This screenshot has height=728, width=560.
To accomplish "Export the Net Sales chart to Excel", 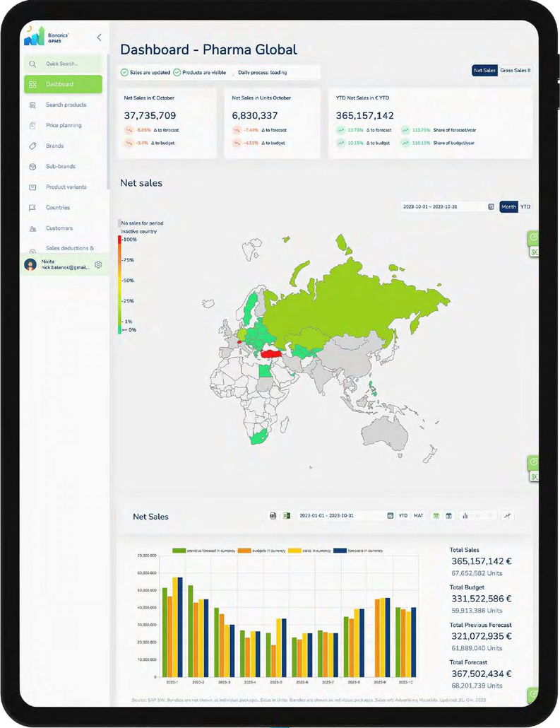I will click(x=287, y=516).
